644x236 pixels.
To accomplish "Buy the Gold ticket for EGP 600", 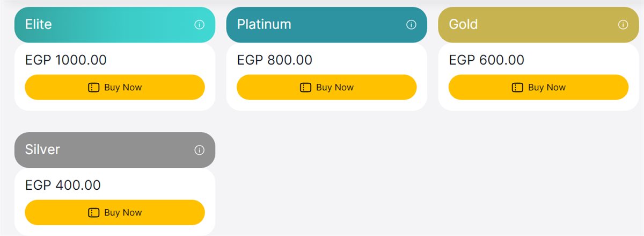I will tap(538, 87).
